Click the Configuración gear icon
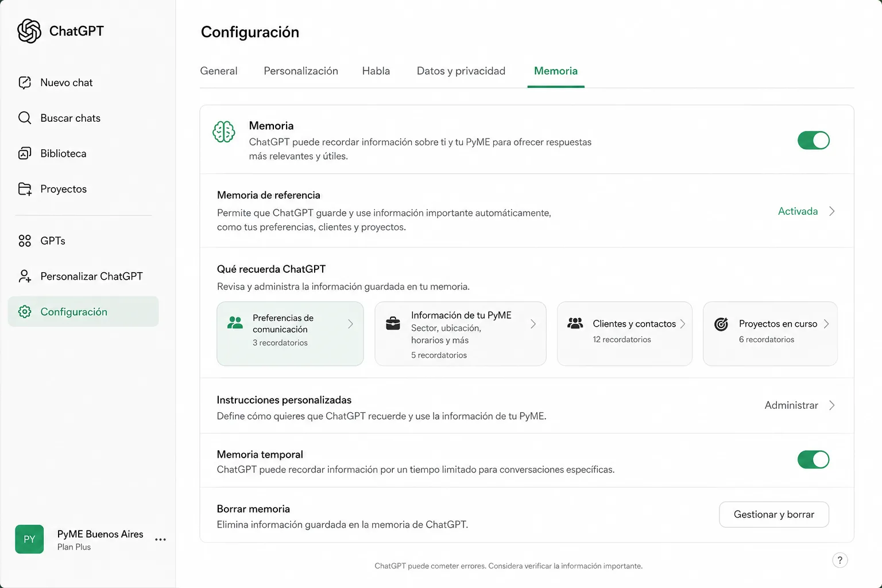 pos(25,312)
